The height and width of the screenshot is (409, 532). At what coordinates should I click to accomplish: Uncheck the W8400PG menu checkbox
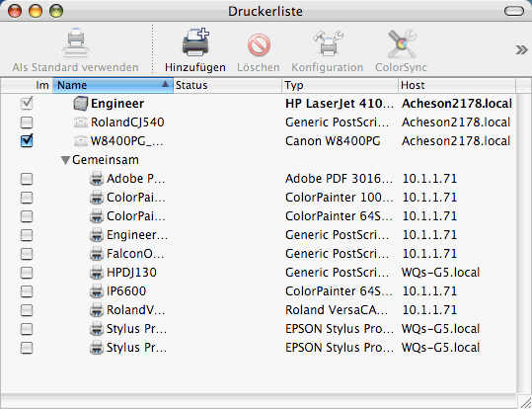tap(27, 140)
